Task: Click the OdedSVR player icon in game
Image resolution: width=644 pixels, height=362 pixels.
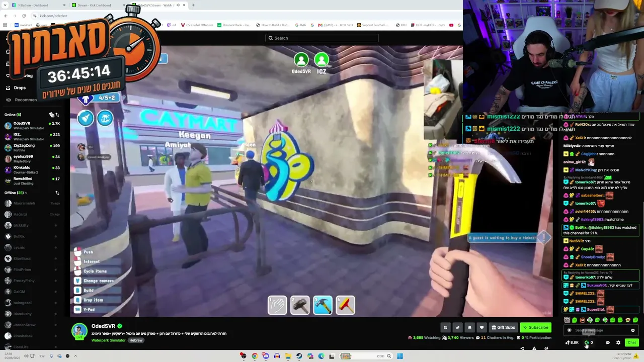Action: point(301,60)
